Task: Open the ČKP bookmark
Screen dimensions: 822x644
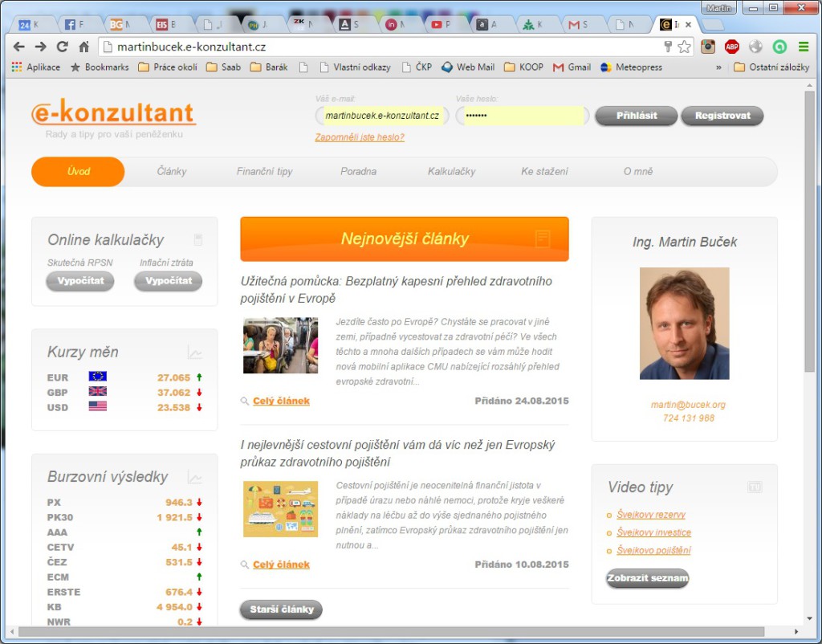Action: click(417, 67)
